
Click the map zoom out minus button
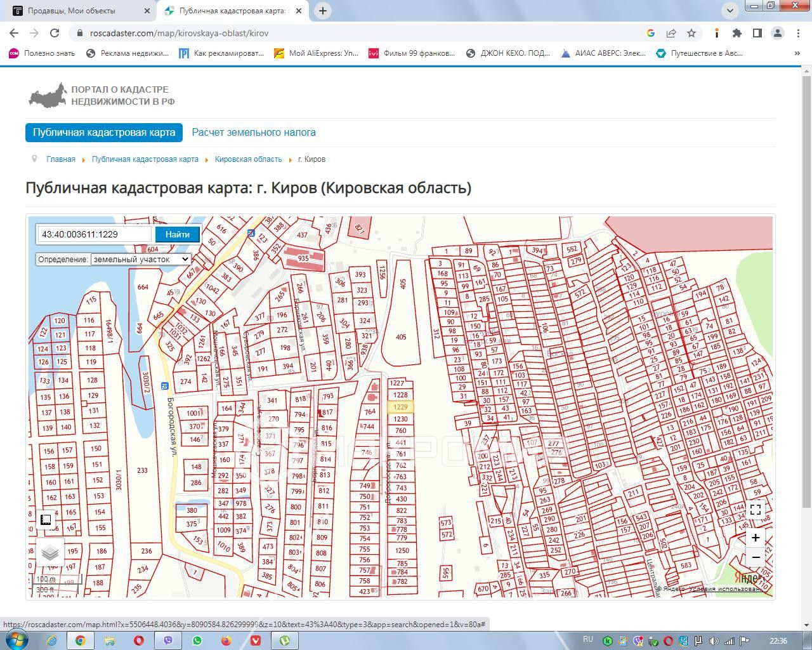(755, 557)
